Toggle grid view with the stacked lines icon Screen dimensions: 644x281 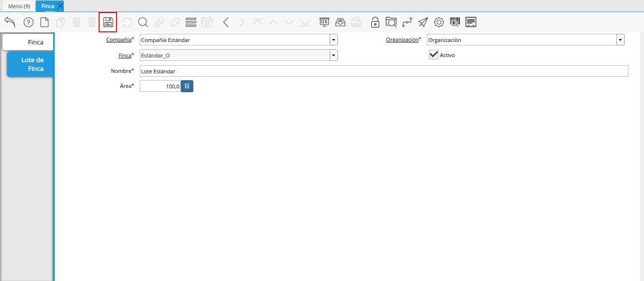click(191, 22)
